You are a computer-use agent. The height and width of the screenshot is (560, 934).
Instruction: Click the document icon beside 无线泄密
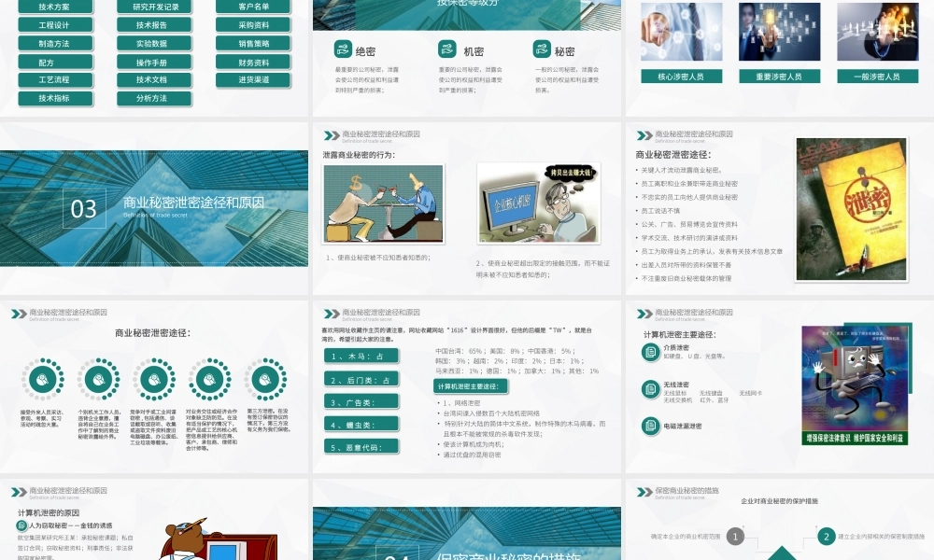click(651, 388)
